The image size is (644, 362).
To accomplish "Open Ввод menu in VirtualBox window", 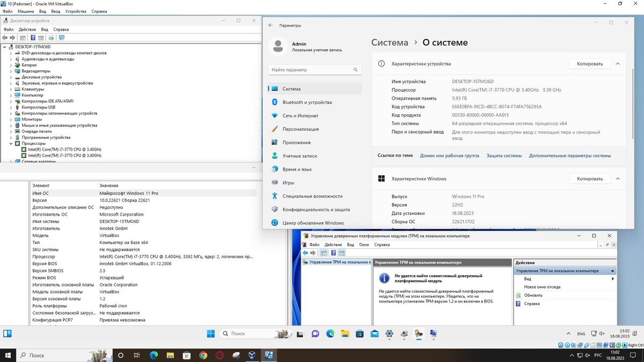I will pyautogui.click(x=56, y=11).
